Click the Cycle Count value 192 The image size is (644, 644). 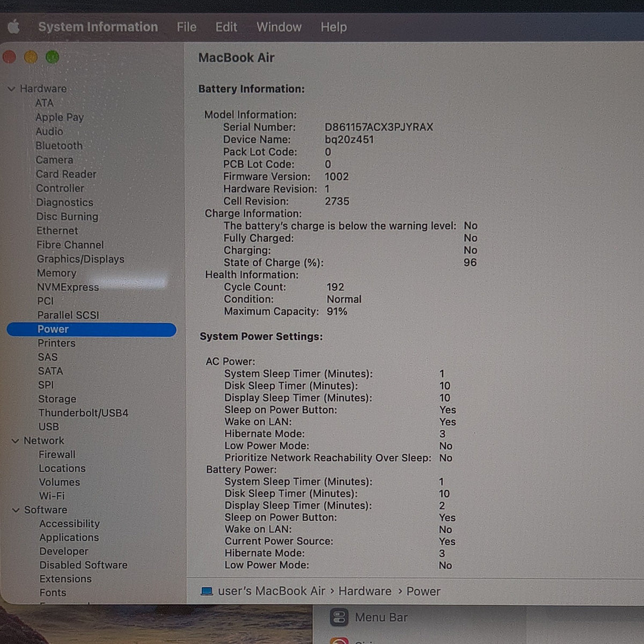pyautogui.click(x=335, y=287)
